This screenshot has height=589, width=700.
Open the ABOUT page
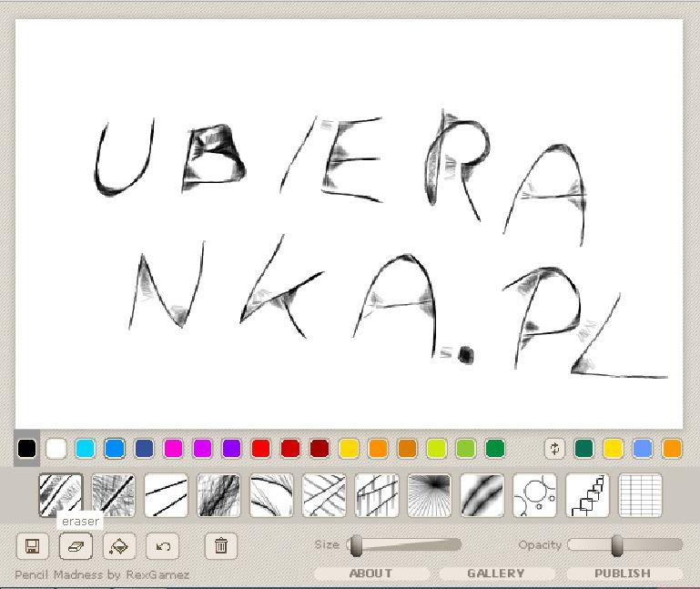point(370,574)
